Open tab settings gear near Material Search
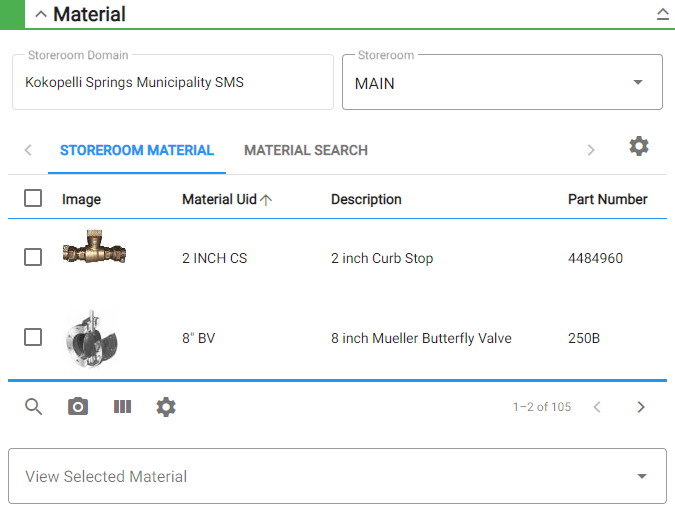This screenshot has width=675, height=528. (x=638, y=147)
